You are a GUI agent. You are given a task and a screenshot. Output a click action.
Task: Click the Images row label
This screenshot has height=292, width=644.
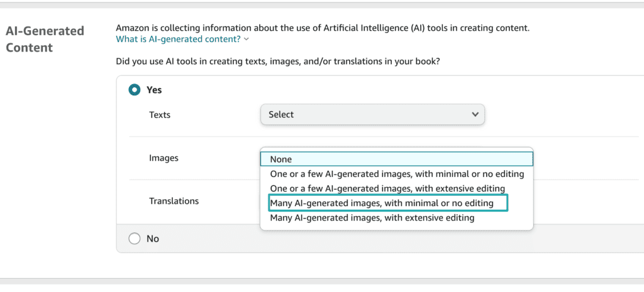(164, 158)
